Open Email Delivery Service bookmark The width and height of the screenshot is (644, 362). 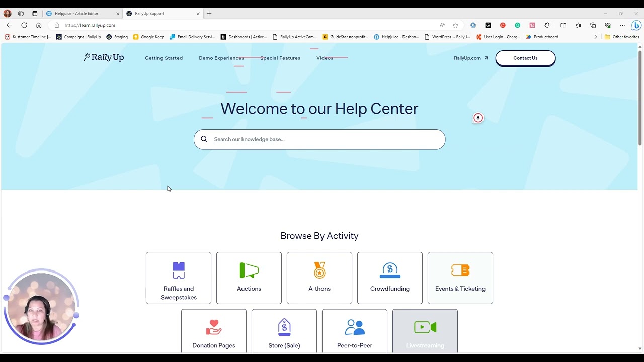pos(193,37)
